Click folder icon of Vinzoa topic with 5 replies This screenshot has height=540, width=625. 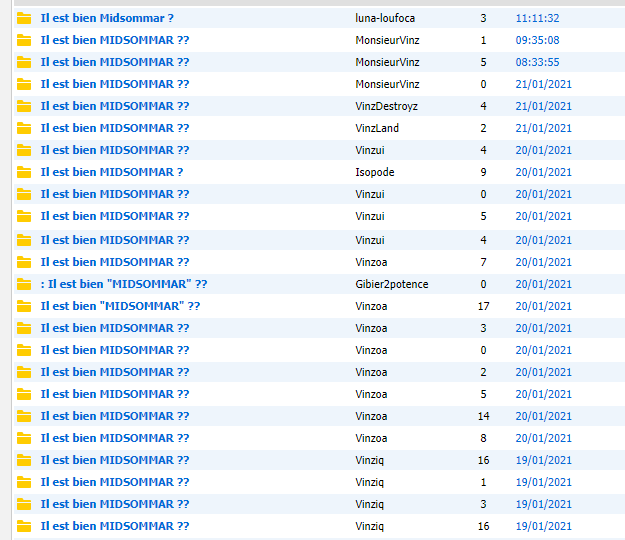24,394
